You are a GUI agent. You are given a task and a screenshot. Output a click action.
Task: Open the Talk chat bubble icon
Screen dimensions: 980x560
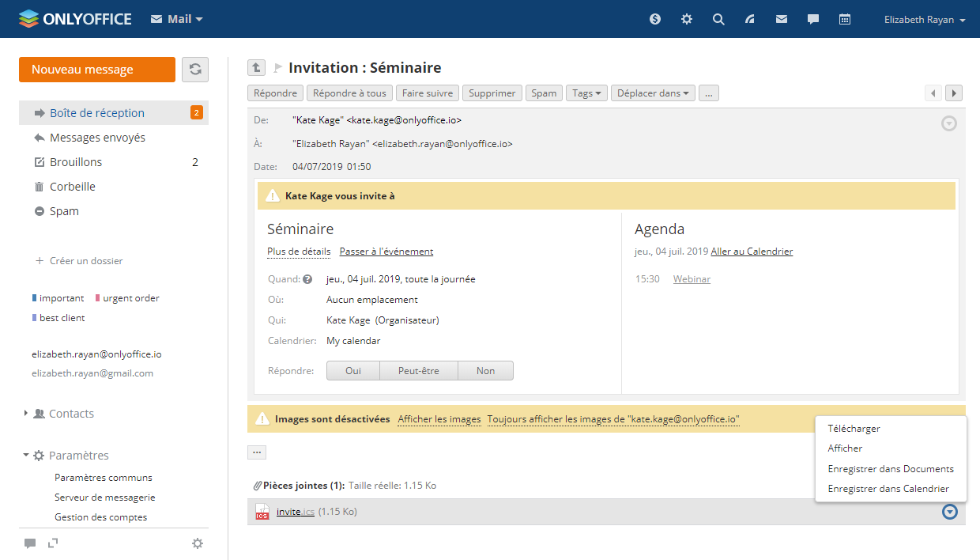click(x=813, y=19)
